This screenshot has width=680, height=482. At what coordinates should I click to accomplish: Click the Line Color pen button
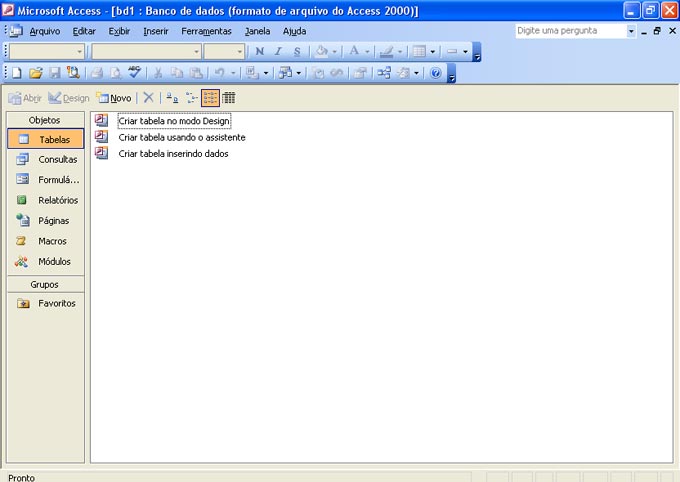click(x=386, y=52)
